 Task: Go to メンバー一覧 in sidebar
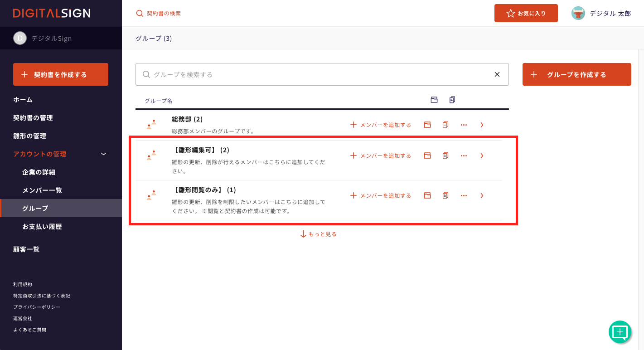[x=42, y=190]
